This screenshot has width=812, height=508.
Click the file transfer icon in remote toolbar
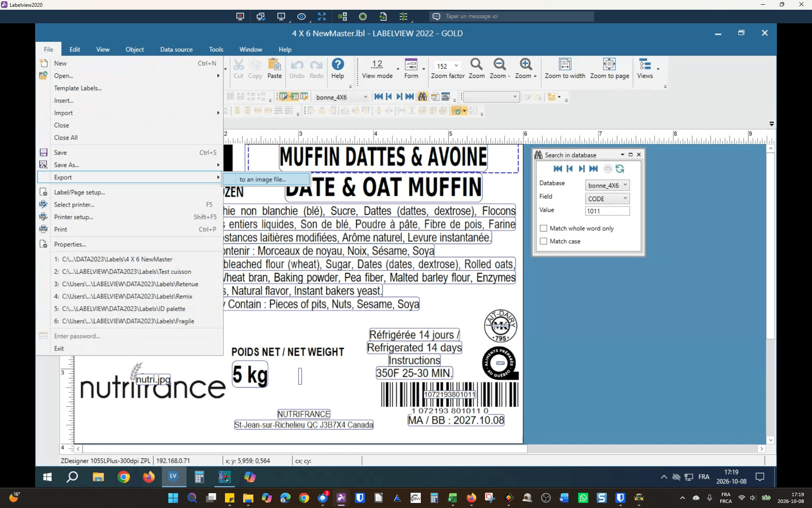[383, 17]
